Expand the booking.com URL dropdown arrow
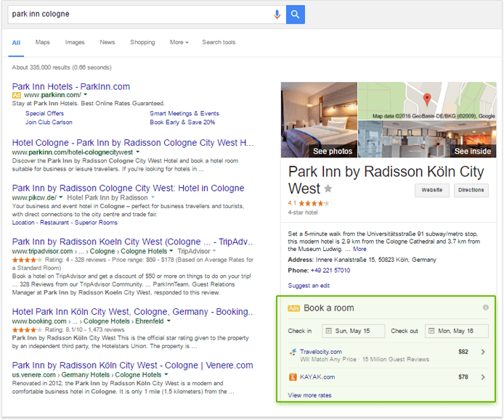The height and width of the screenshot is (420, 504). pos(168,321)
